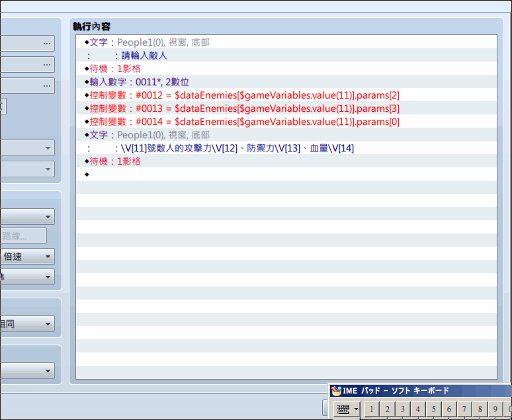This screenshot has height=420, width=512.
Task: Select the last 待機：1影格 command
Action: [x=286, y=161]
